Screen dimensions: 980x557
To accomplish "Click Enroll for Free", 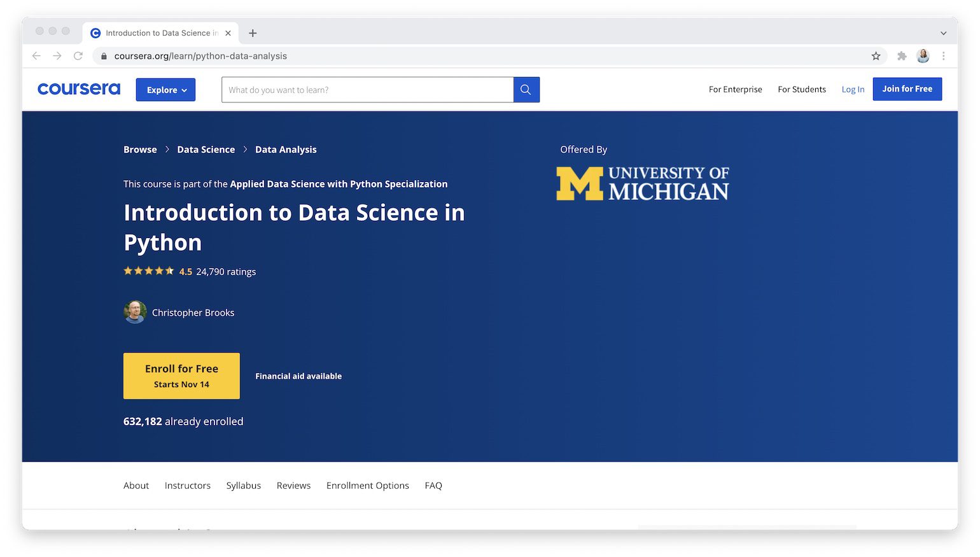I will pos(181,376).
